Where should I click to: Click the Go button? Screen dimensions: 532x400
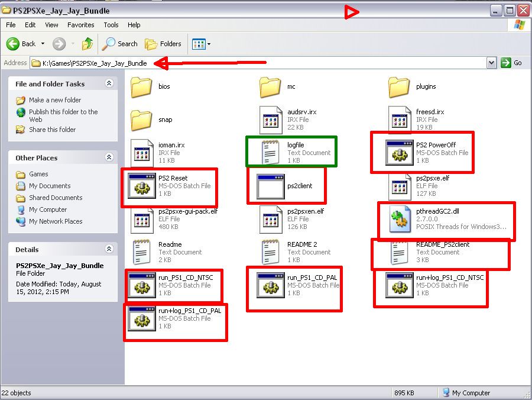tap(512, 63)
